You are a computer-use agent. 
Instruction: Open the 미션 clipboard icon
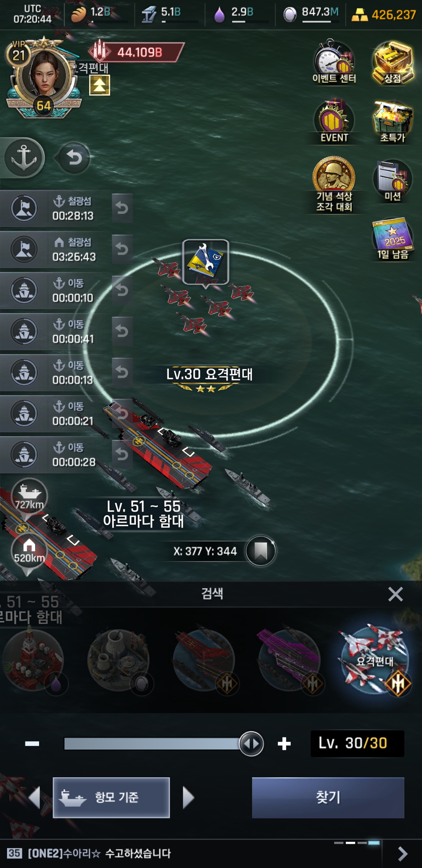[393, 181]
